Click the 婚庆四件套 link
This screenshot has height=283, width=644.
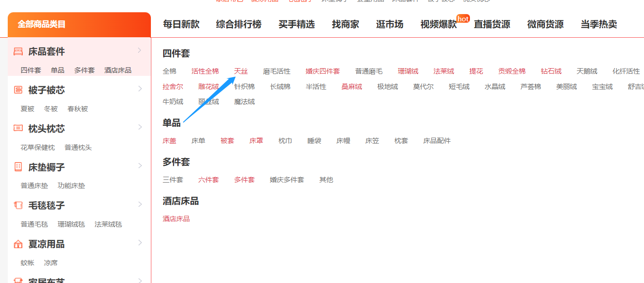click(323, 71)
